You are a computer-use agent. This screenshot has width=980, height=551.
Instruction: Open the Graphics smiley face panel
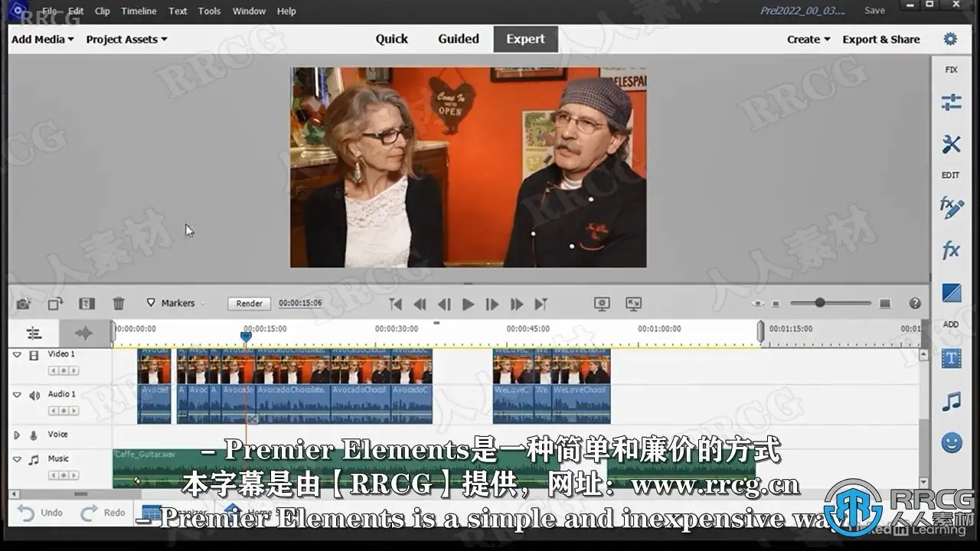(951, 442)
